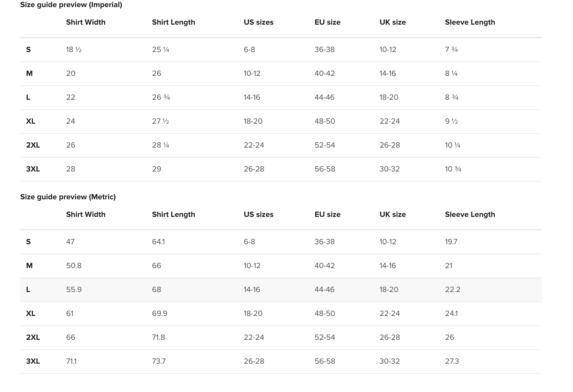The height and width of the screenshot is (392, 573).
Task: Select the Sleeve Length header in Metric table
Action: 470,214
